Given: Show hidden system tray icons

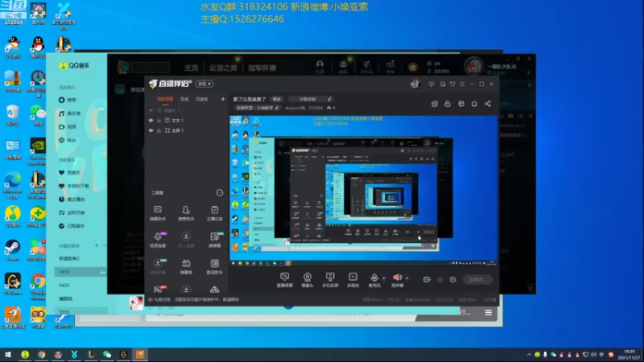Looking at the screenshot, I should 529,355.
